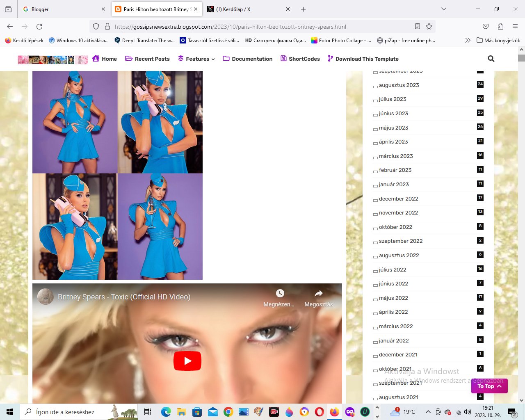Open Firefox application menu hamburger icon
The image size is (525, 420).
pyautogui.click(x=515, y=27)
